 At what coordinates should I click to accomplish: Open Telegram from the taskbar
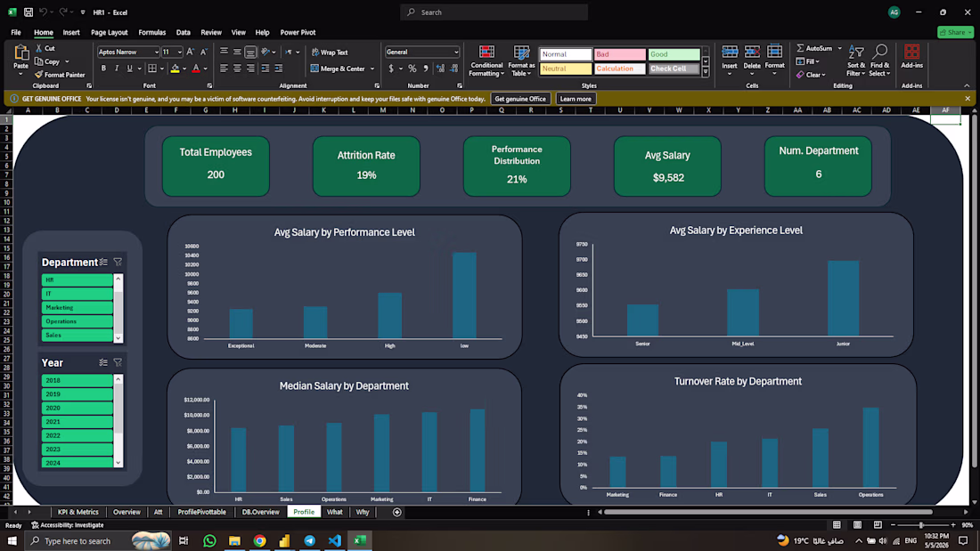tap(309, 541)
